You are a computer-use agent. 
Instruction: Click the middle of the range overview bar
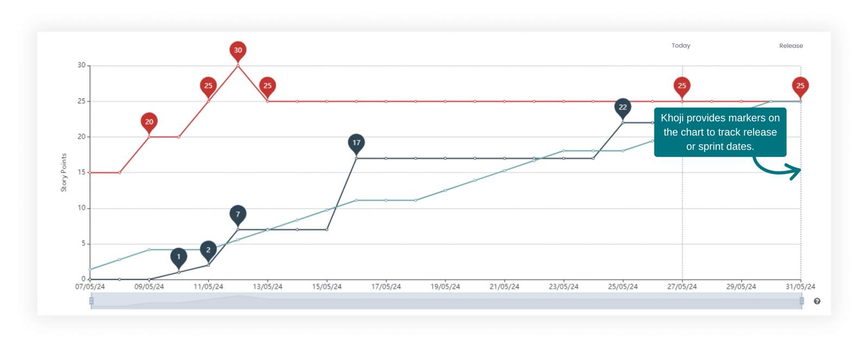(x=446, y=301)
